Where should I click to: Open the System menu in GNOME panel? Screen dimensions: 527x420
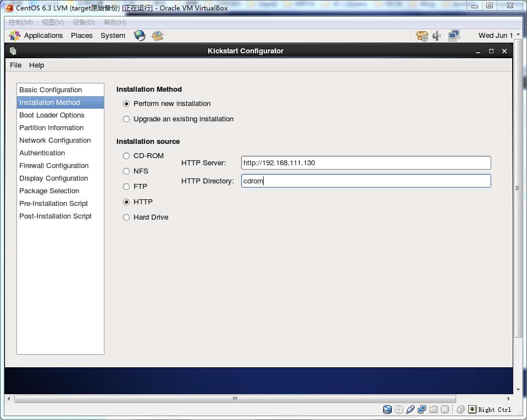pyautogui.click(x=113, y=35)
